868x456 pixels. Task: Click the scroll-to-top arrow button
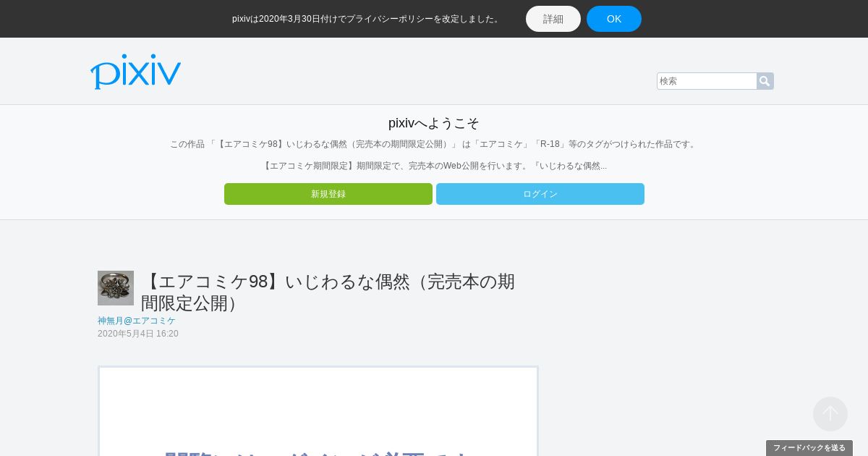click(830, 414)
